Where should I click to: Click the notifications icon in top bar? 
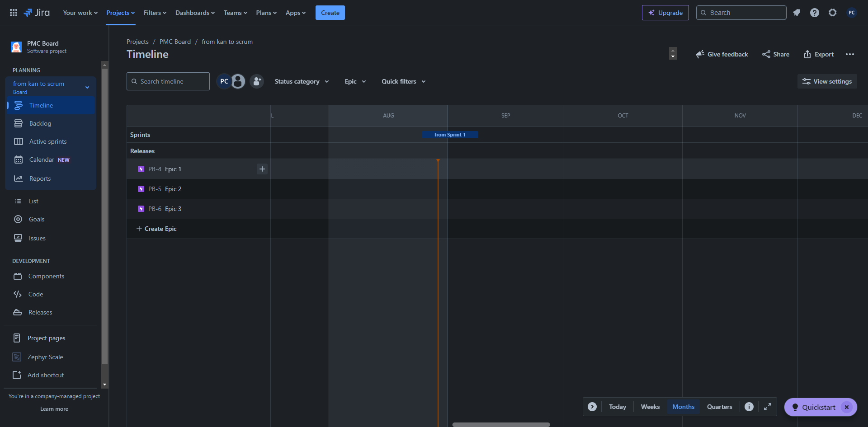[x=797, y=13]
